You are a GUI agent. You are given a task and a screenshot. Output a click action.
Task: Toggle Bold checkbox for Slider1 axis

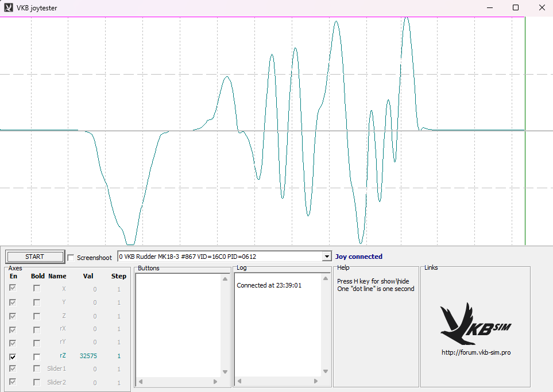(x=37, y=368)
